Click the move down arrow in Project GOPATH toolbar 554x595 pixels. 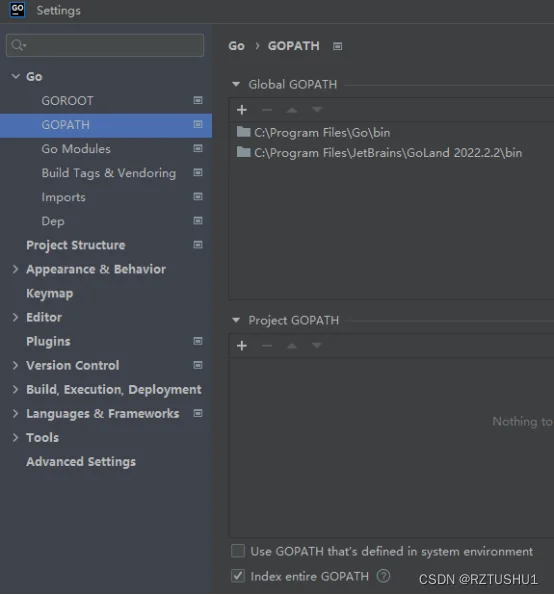[316, 346]
